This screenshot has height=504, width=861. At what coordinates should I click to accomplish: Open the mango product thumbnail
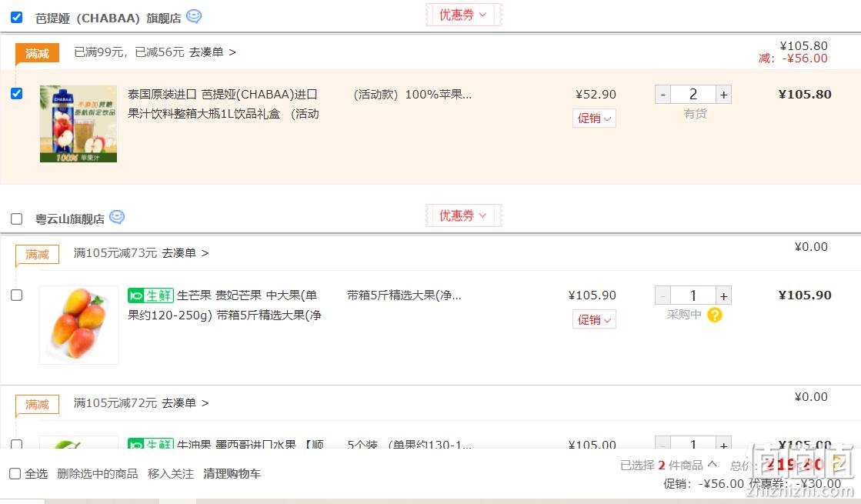click(x=78, y=325)
